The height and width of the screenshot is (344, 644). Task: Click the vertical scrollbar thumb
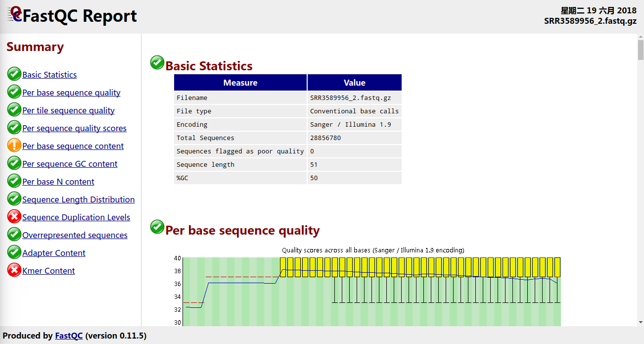pyautogui.click(x=641, y=49)
